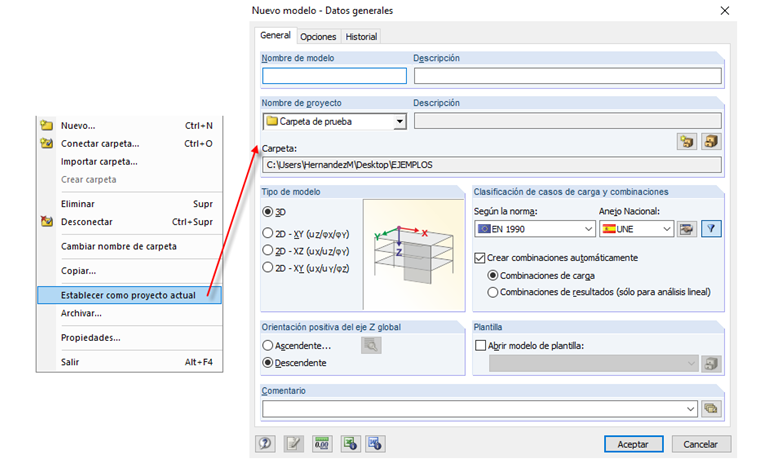Select Combinaciones de resultados radio option

pyautogui.click(x=493, y=292)
